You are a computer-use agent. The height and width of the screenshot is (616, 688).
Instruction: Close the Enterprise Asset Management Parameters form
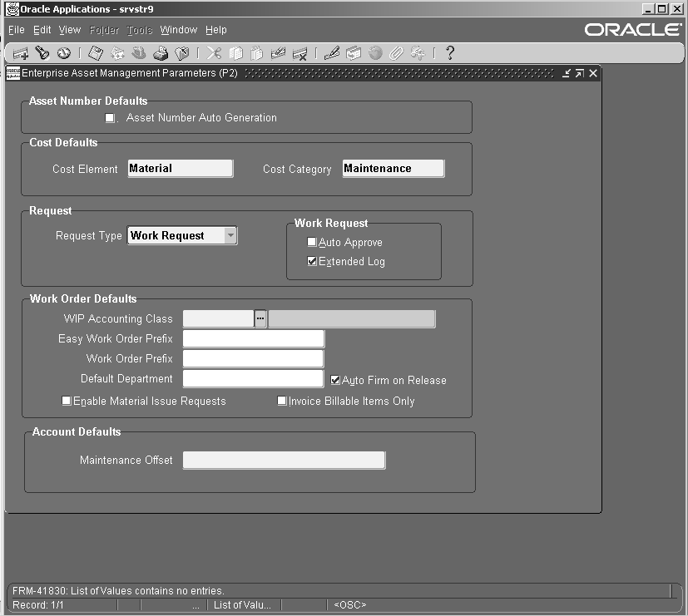point(593,73)
